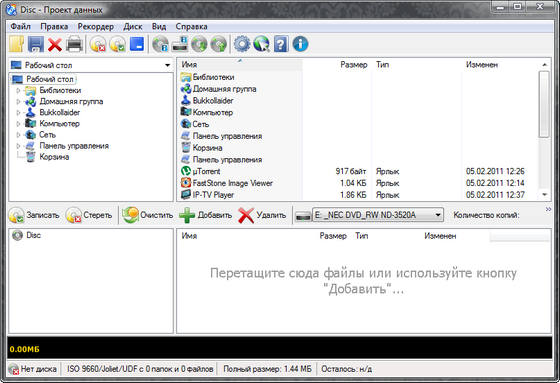
Task: Click the globe web update icon
Action: 261,44
